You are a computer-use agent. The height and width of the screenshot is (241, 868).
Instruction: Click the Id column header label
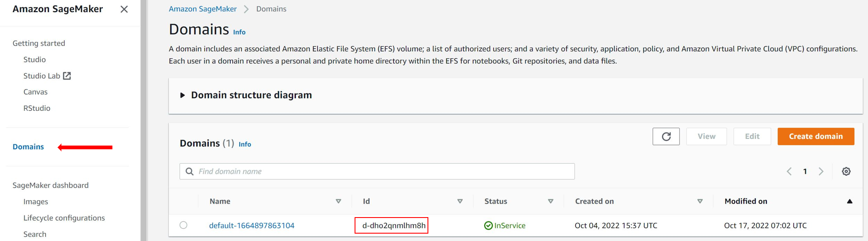point(366,201)
